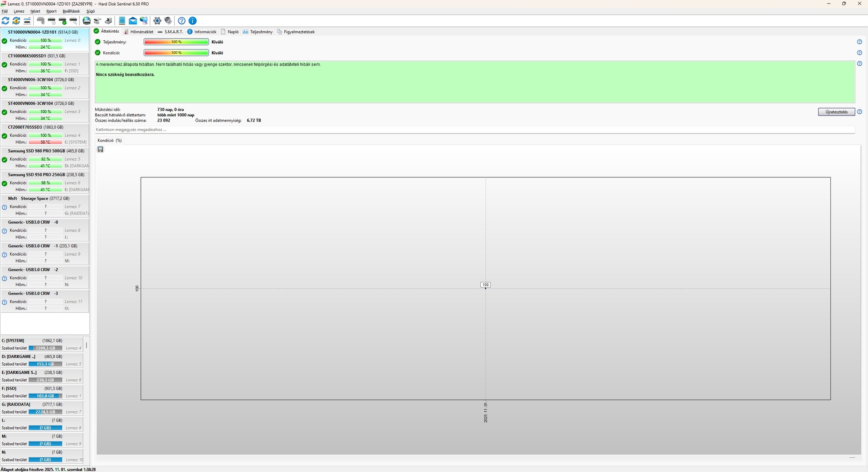
Task: Click the gray disk toolbar icon after the first separator
Action: 41,21
